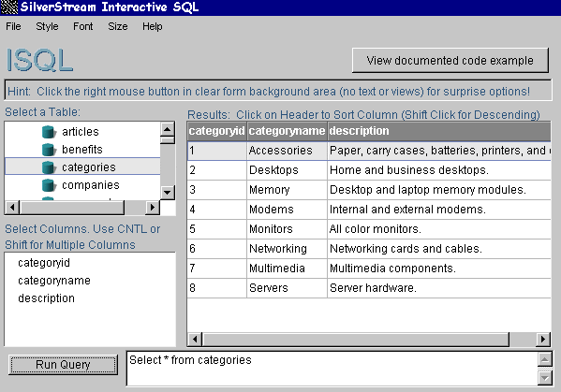Select the categoryid column in column list
Image resolution: width=561 pixels, height=392 pixels.
(44, 263)
